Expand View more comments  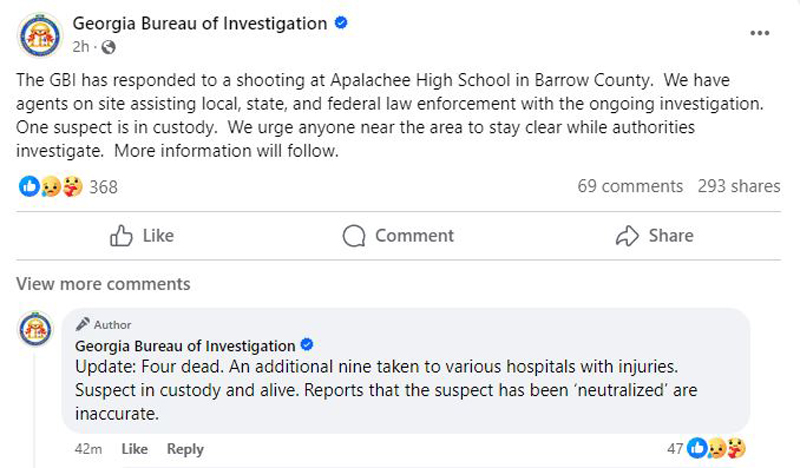[x=103, y=284]
